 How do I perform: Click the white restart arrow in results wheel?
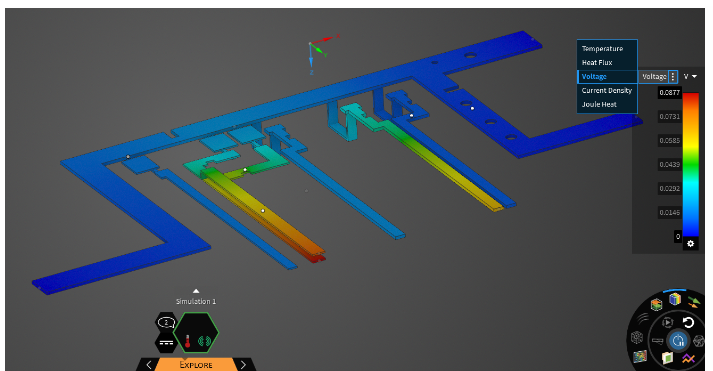(688, 322)
